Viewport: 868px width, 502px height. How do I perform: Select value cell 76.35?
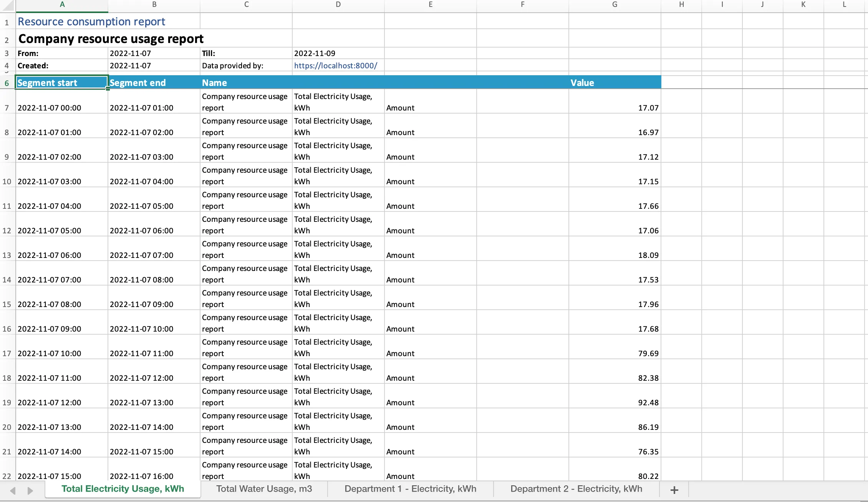pos(615,446)
